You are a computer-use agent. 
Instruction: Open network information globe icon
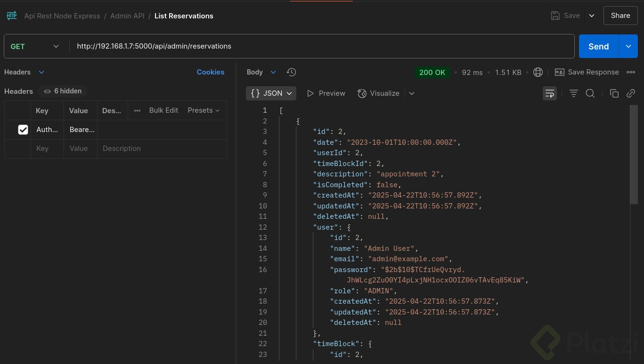538,72
